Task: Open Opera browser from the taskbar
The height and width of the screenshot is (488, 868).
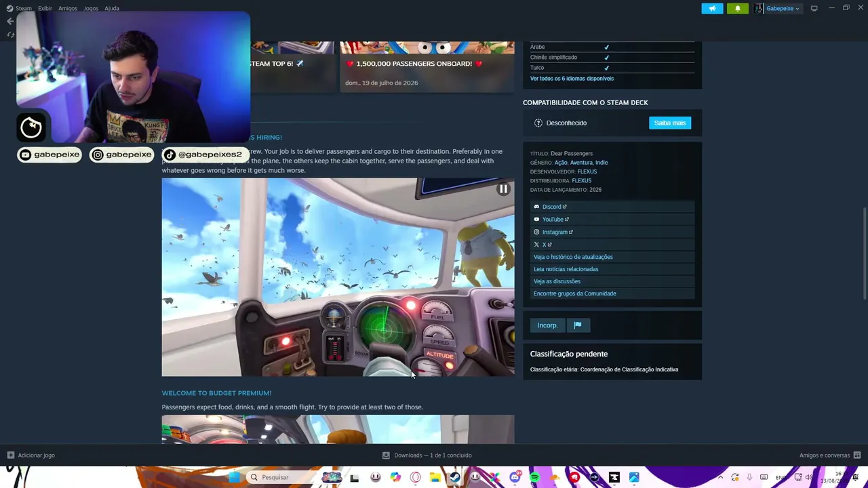Action: point(415,477)
